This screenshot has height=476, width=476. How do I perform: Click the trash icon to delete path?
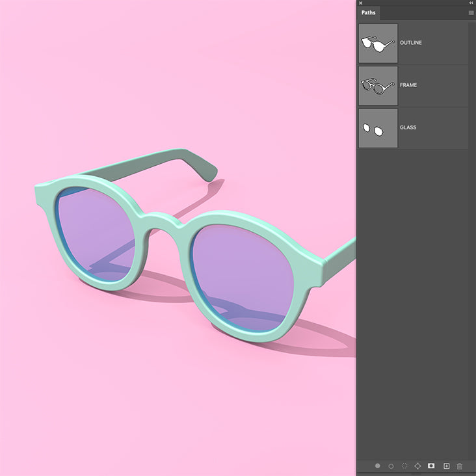point(460,466)
